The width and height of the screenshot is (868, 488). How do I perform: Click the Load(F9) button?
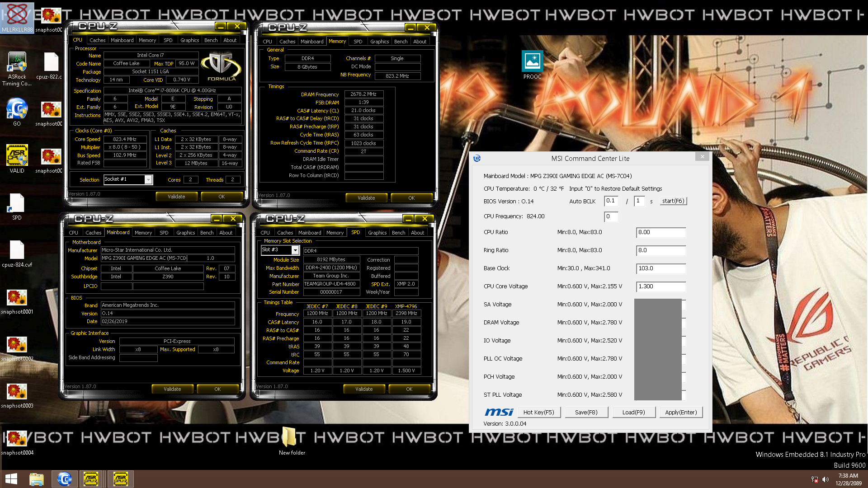(x=634, y=412)
